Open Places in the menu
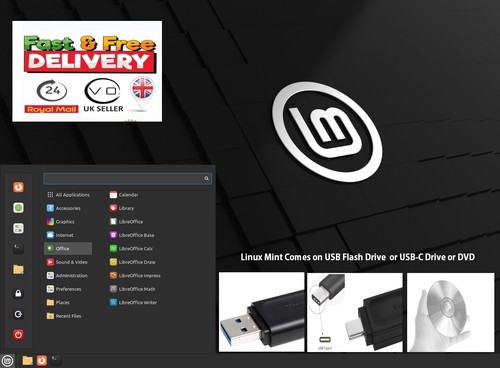Image resolution: width=500 pixels, height=368 pixels. tap(58, 302)
